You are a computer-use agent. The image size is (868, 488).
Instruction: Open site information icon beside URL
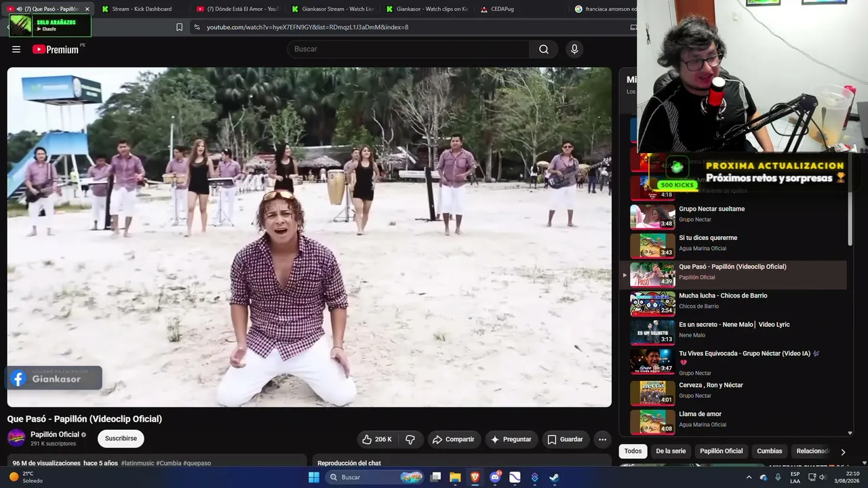coord(197,27)
